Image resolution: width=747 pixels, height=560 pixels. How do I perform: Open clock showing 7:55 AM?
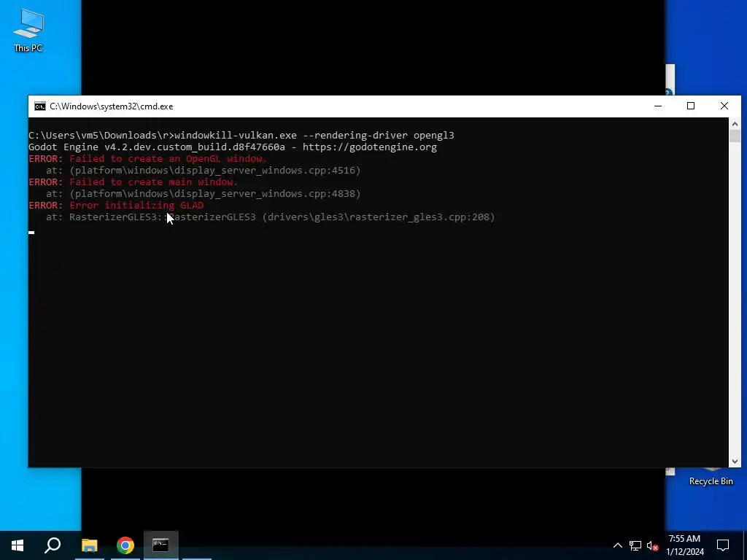coord(684,545)
